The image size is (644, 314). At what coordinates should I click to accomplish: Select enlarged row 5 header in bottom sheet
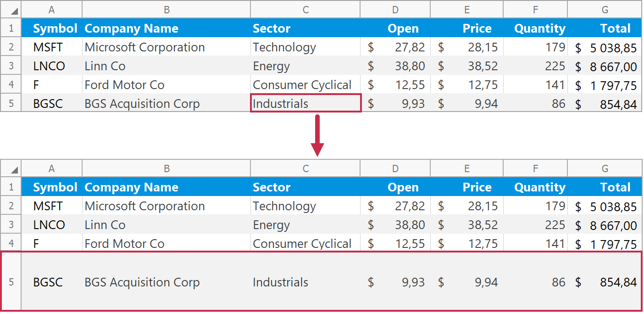[11, 282]
